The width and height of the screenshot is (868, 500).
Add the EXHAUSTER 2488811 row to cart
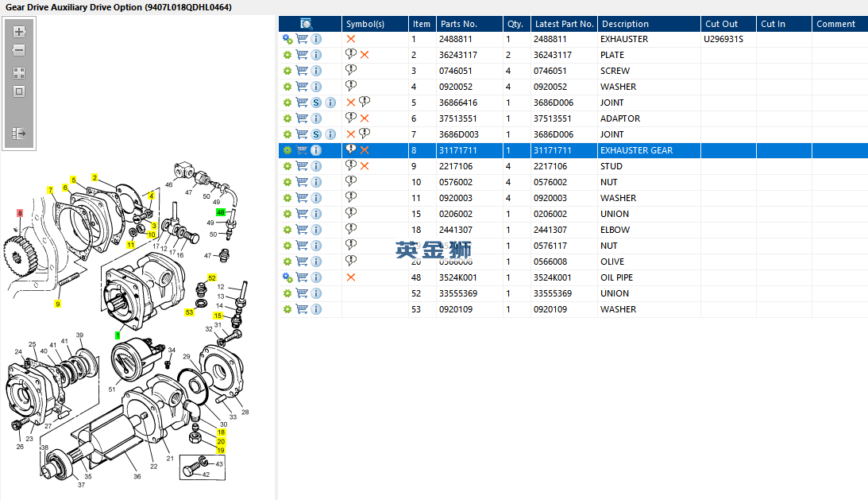[x=302, y=39]
